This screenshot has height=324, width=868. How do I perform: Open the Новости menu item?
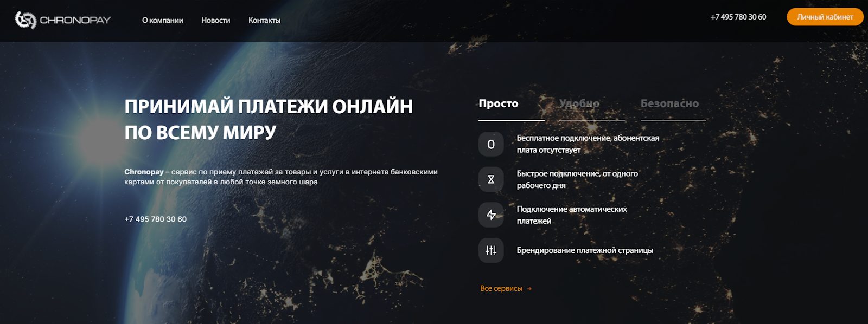pyautogui.click(x=215, y=20)
